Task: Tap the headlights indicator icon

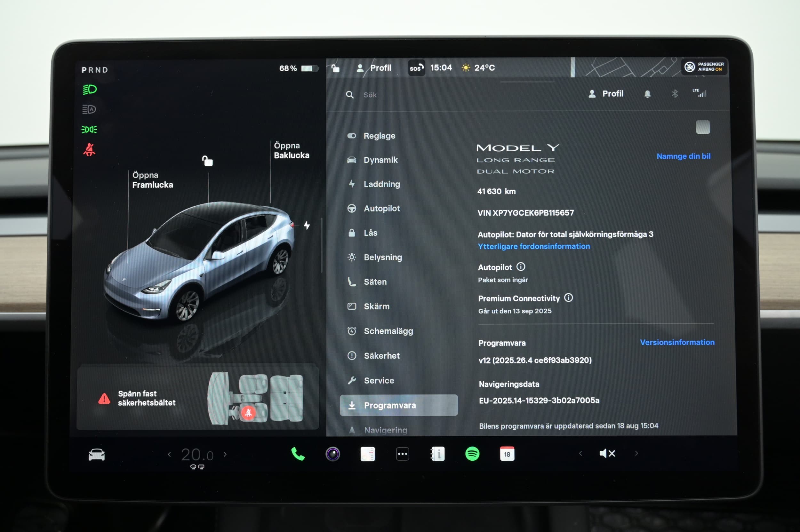Action: pos(90,90)
